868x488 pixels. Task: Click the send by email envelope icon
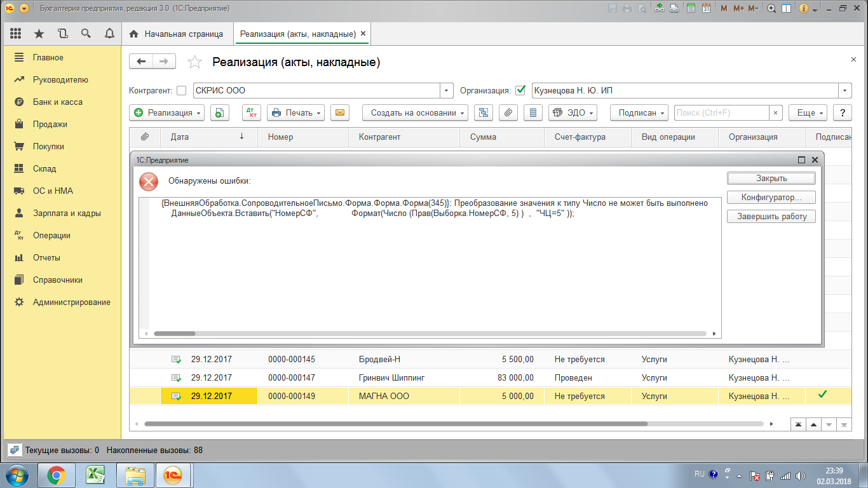[x=339, y=112]
